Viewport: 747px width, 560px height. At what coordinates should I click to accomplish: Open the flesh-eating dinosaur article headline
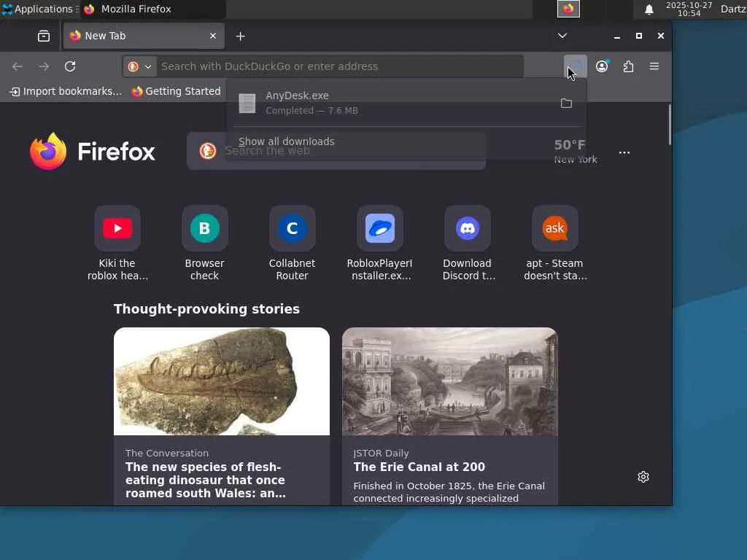205,480
